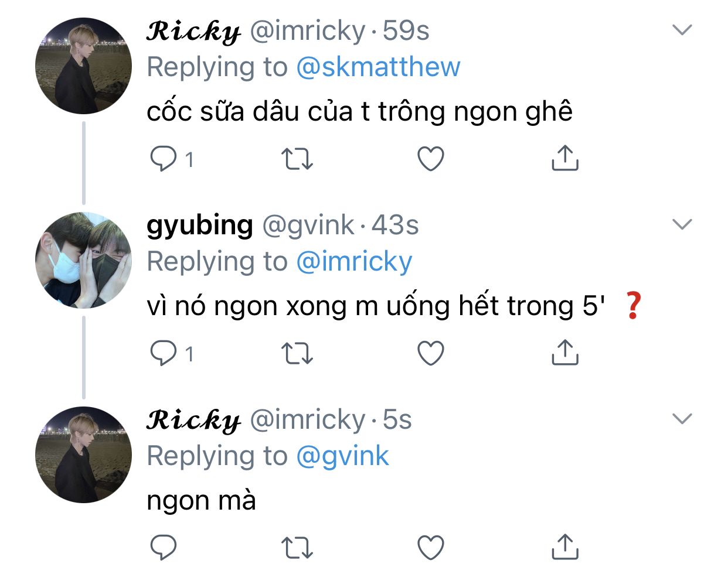Screen dimensions: 728x567
Task: Share Ricky's first tweet
Action: tap(565, 158)
